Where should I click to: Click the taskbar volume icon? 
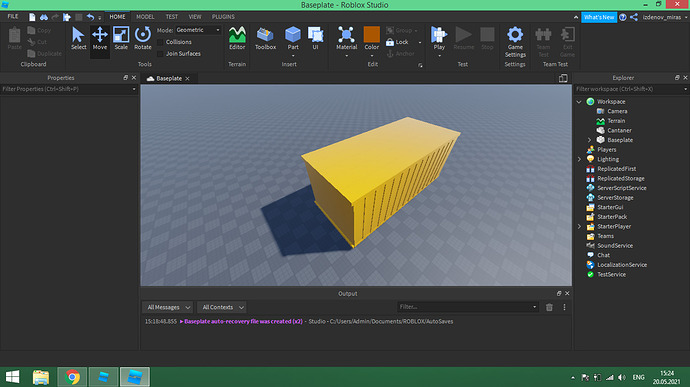[x=621, y=377]
